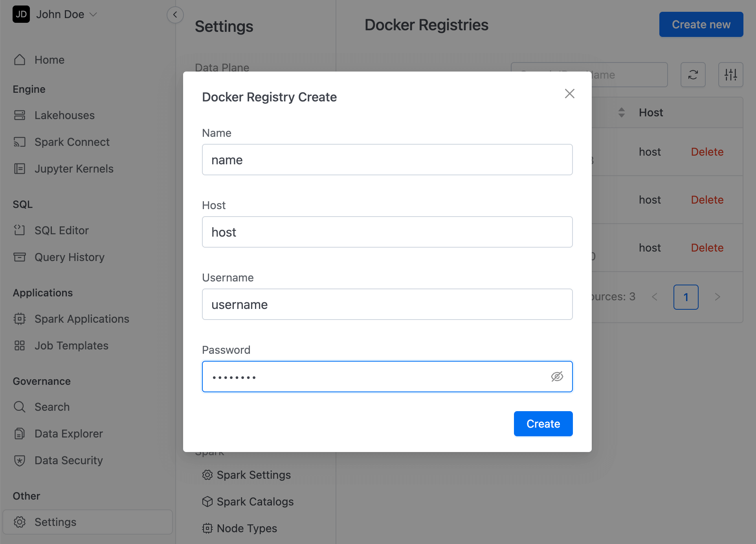Refresh the Docker Registries list

pos(693,75)
